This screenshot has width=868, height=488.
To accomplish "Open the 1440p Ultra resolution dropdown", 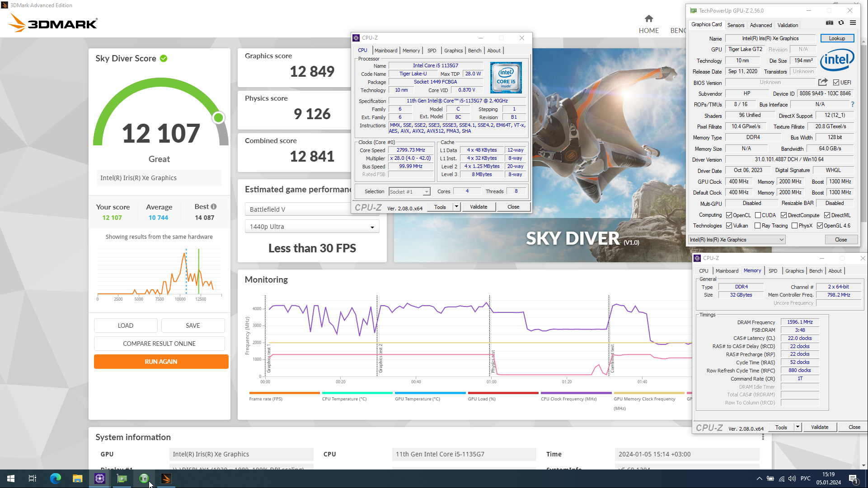I will coord(312,227).
